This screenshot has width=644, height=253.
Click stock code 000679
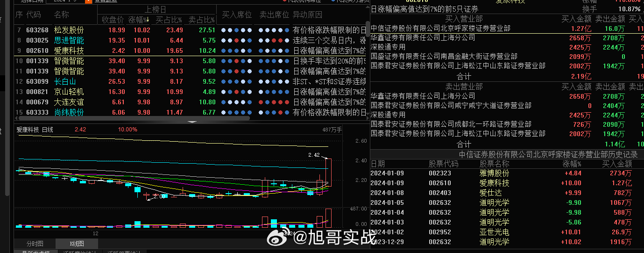(37, 102)
